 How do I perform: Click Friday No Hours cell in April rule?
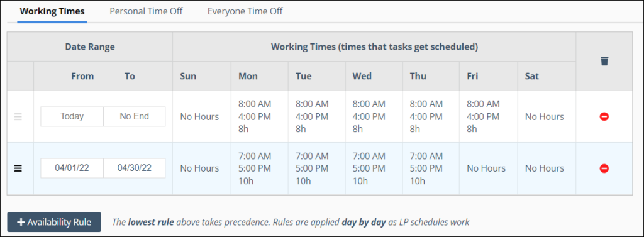[x=489, y=168]
